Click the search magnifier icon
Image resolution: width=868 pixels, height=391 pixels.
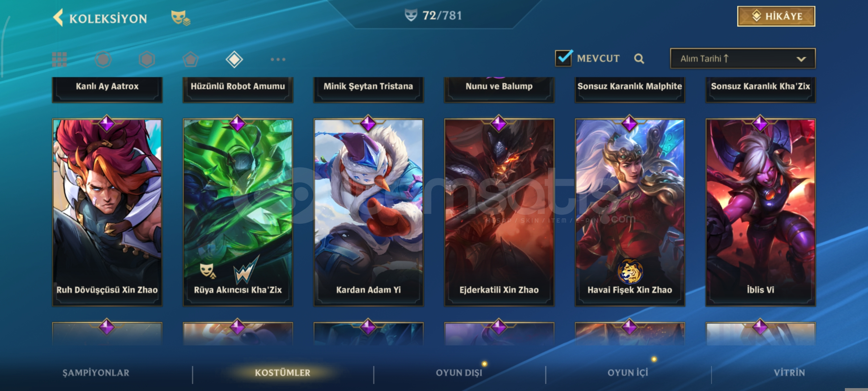(x=639, y=59)
